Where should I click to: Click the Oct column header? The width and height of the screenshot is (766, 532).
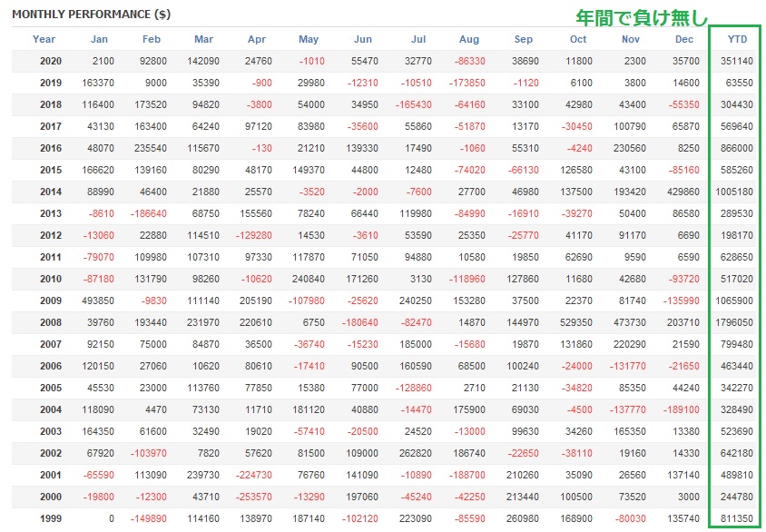click(x=578, y=39)
